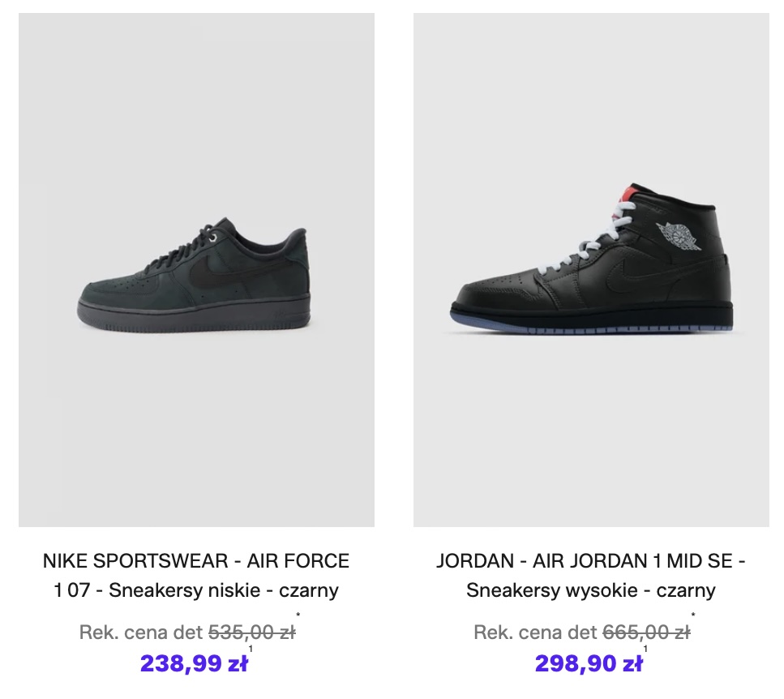This screenshot has height=699, width=784.
Task: Click the 298,90 zł sale price
Action: tap(589, 663)
